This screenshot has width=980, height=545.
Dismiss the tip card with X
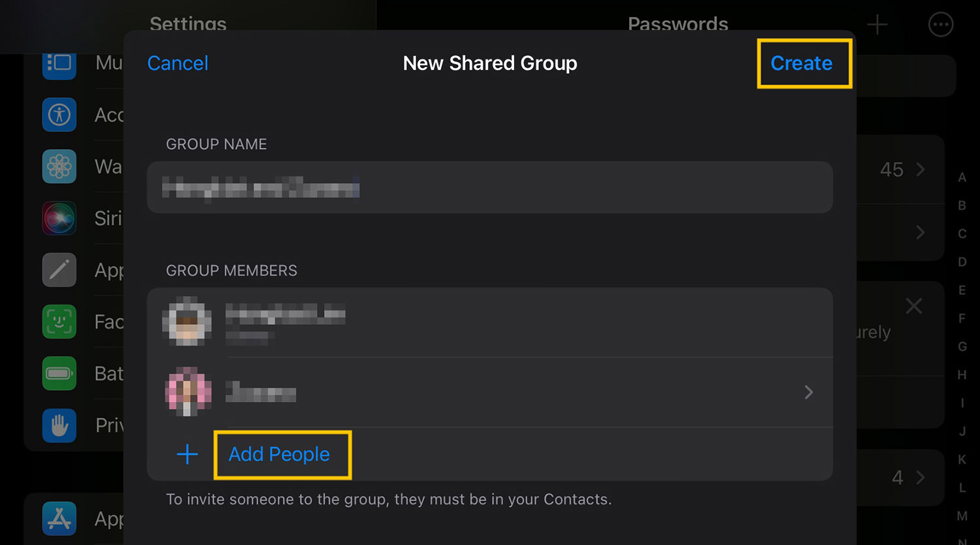click(x=914, y=305)
